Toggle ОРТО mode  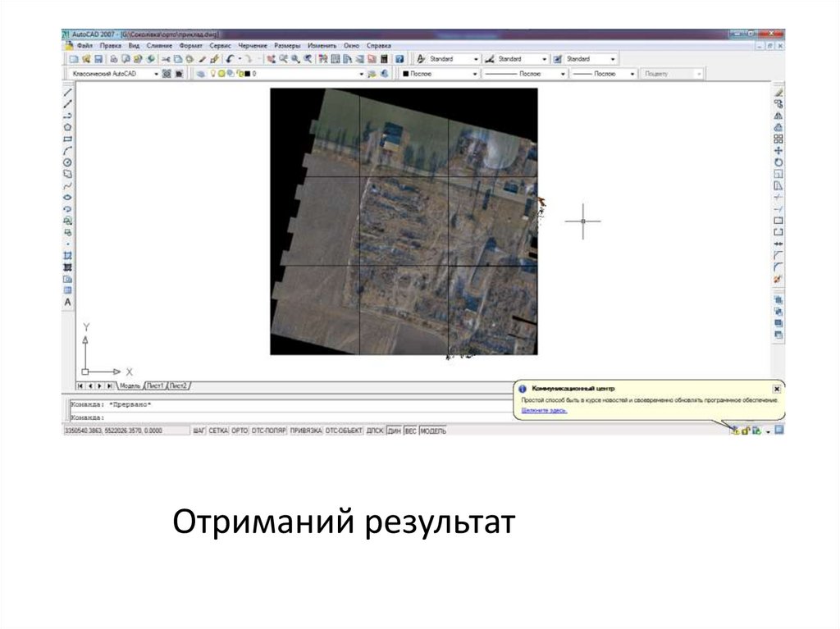(240, 431)
